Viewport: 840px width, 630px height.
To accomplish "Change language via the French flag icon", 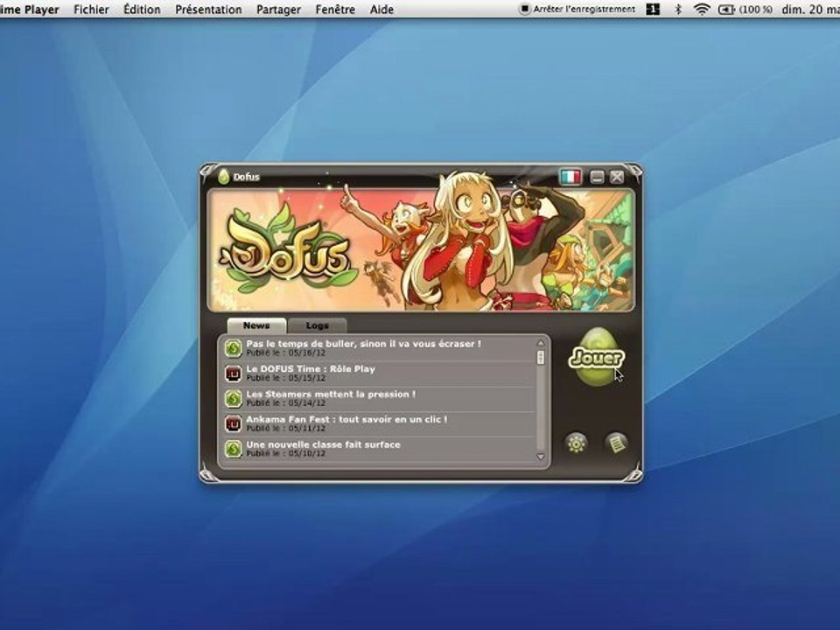I will [x=570, y=177].
